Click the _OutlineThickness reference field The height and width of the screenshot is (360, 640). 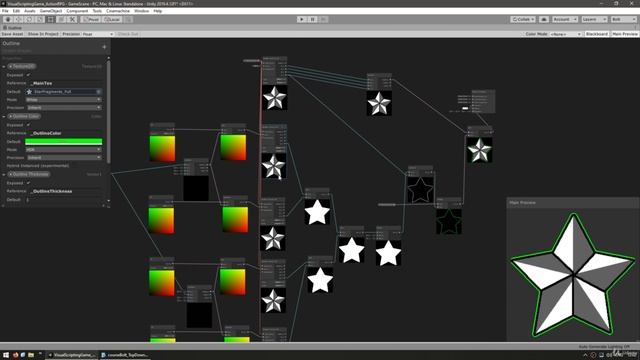coord(66,191)
